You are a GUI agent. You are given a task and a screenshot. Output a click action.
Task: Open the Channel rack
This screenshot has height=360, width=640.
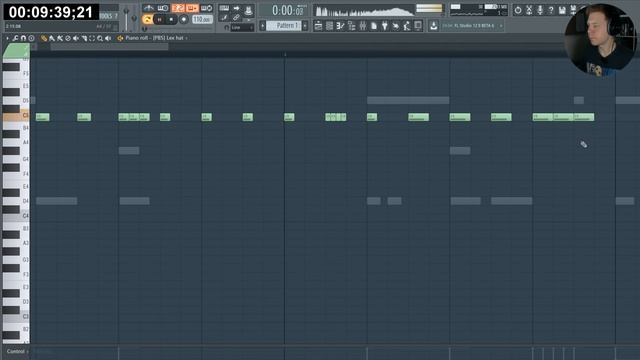329,26
